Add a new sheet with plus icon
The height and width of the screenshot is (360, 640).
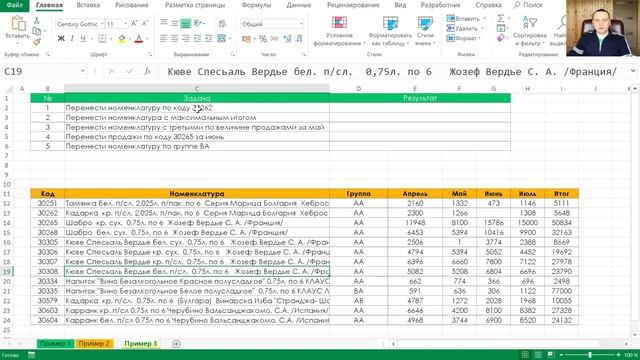(x=176, y=344)
